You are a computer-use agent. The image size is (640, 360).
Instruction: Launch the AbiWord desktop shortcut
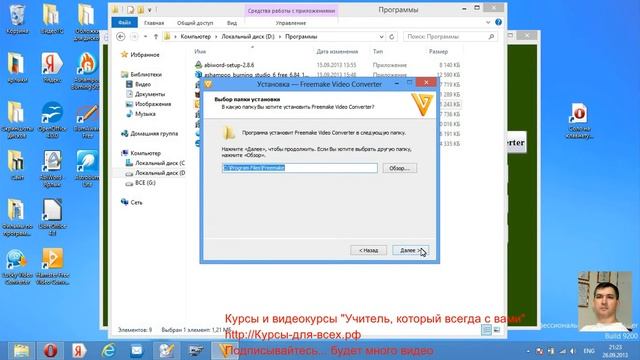tap(52, 169)
